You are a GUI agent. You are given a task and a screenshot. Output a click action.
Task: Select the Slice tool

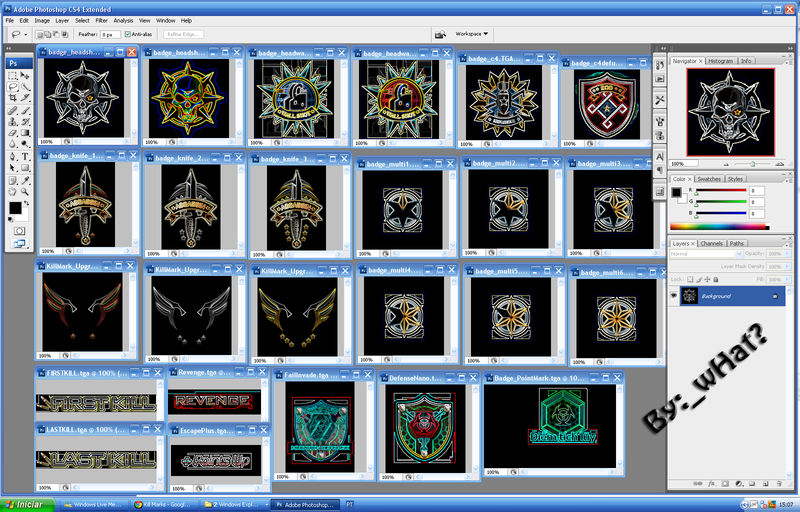point(25,98)
